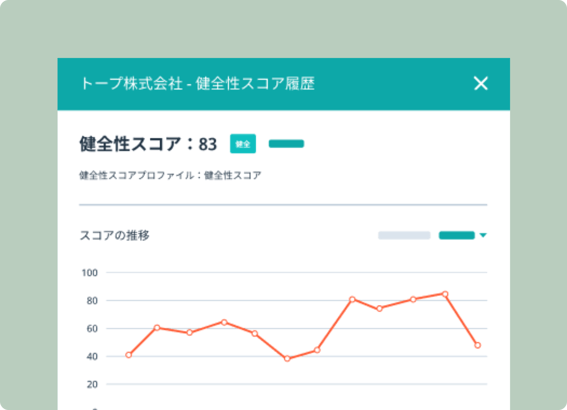This screenshot has width=567, height=410.
Task: Click the lowest data point below 40
Action: [287, 359]
